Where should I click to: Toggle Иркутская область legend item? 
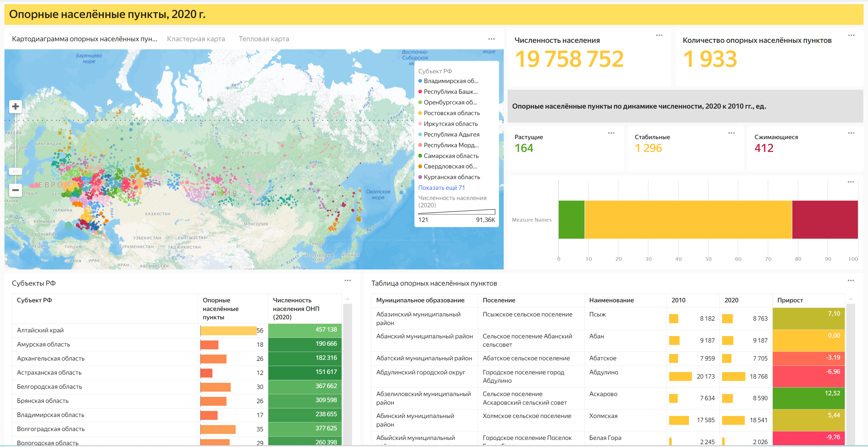[448, 124]
